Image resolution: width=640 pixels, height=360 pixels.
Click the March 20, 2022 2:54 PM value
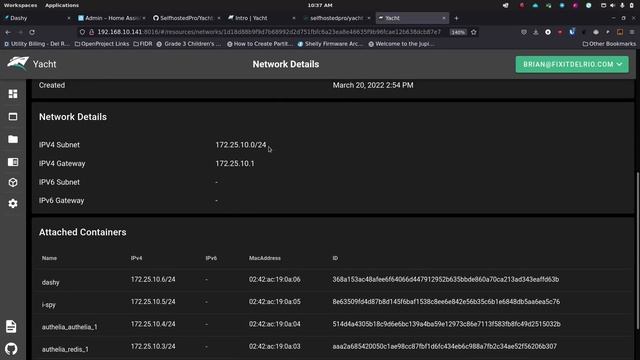[373, 85]
